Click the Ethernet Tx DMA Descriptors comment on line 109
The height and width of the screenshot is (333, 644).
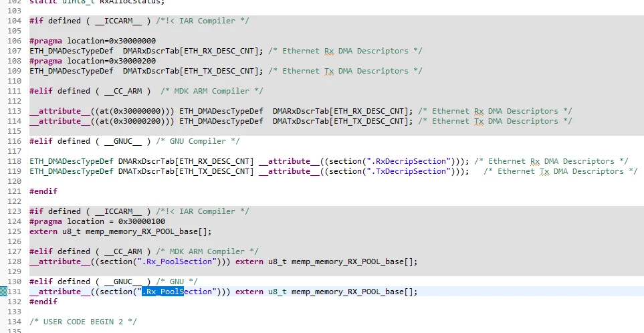(346, 71)
